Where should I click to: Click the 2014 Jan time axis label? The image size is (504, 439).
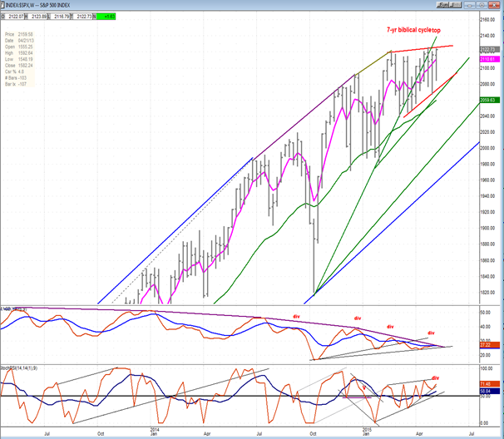(155, 432)
